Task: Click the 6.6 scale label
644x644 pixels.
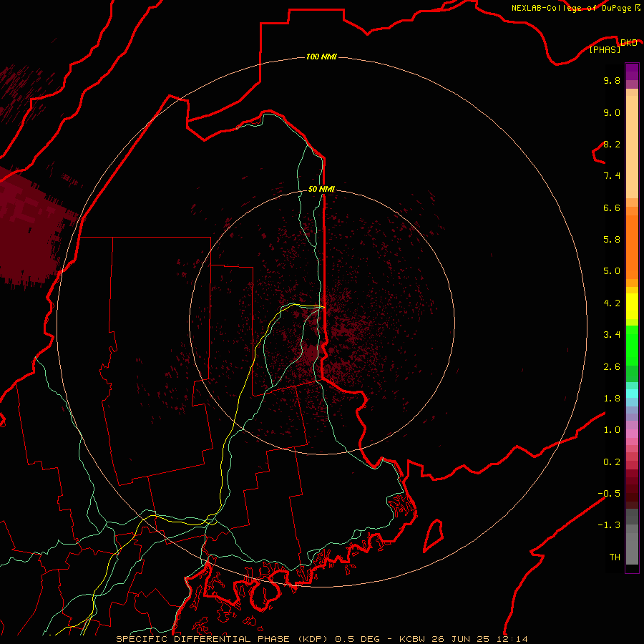Action: tap(612, 208)
